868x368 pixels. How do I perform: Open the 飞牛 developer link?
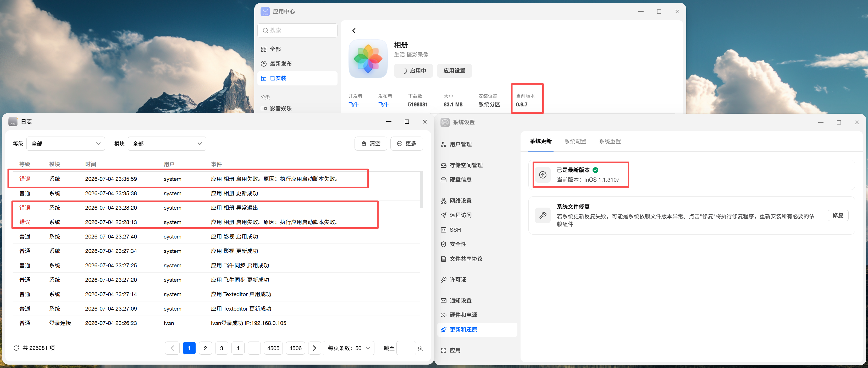tap(354, 105)
